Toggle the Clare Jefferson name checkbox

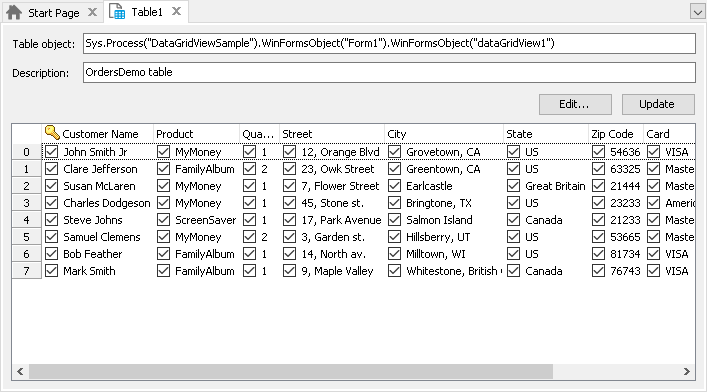[51, 169]
